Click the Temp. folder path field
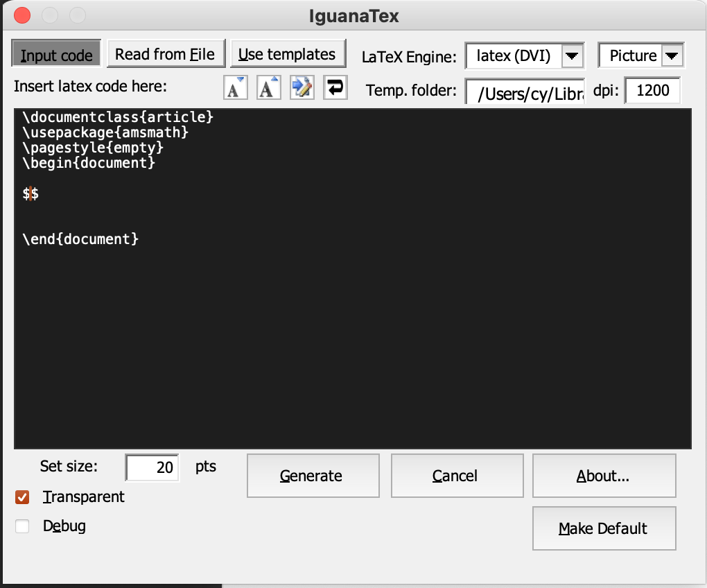Viewport: 707px width, 588px height. [x=525, y=92]
